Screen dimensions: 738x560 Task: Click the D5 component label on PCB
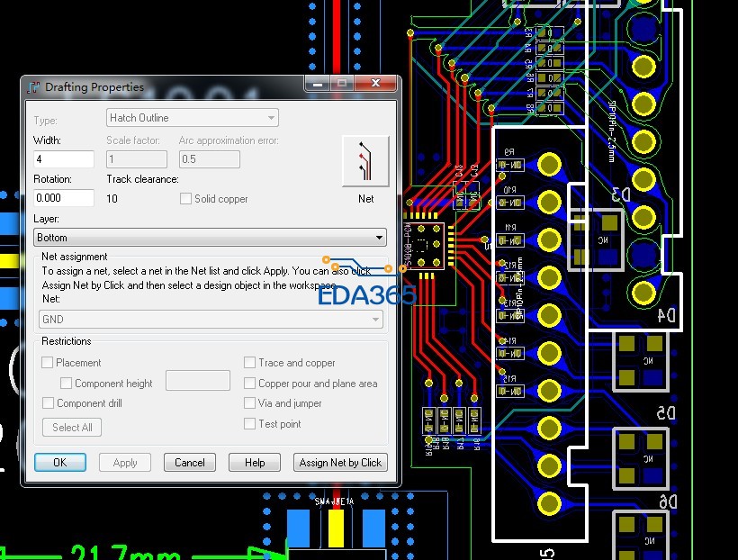click(x=666, y=413)
